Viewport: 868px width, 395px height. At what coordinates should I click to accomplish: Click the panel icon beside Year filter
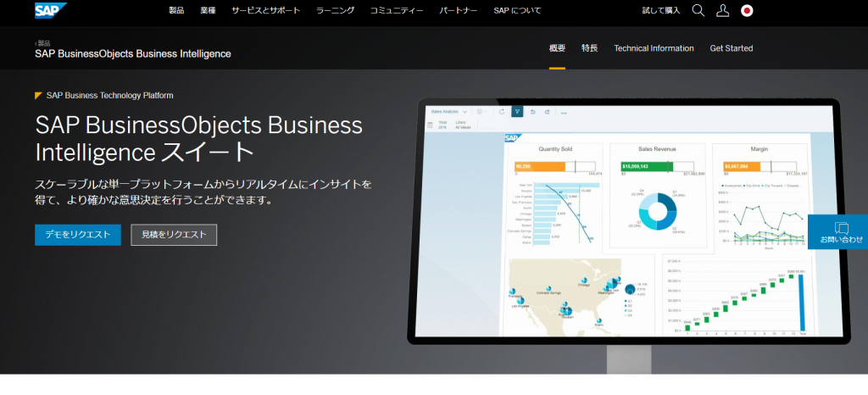click(430, 125)
